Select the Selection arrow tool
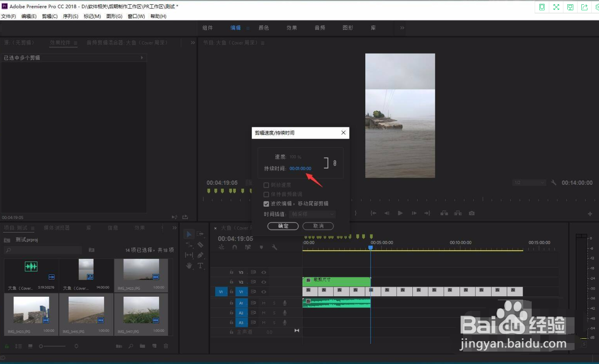Screen dimensions: 599x364 [x=189, y=234]
